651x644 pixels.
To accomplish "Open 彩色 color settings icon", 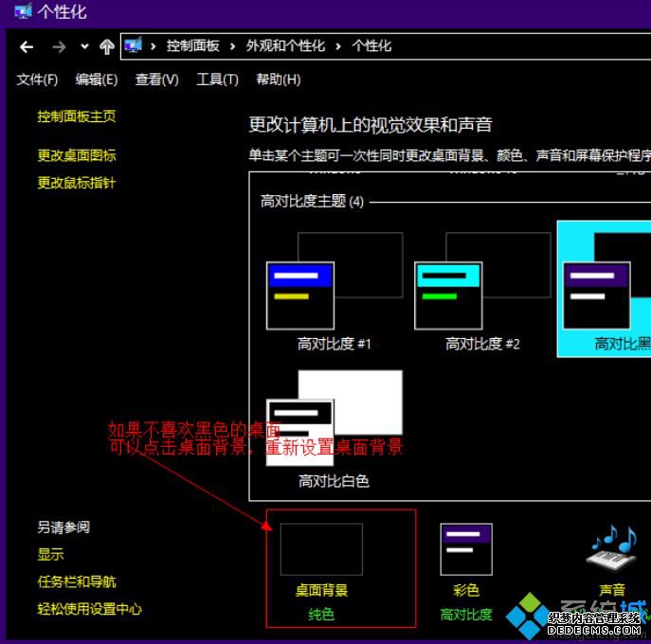I will tap(466, 549).
